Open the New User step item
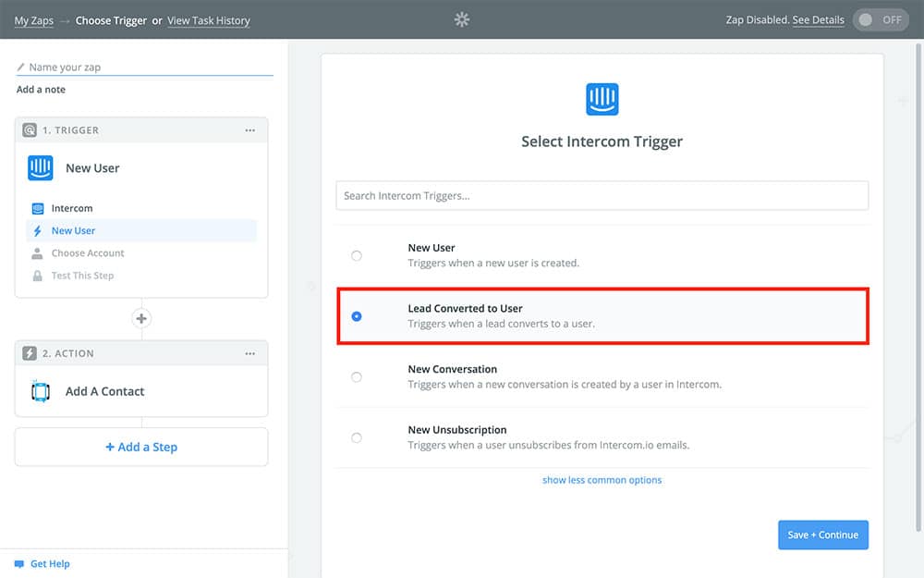924x578 pixels. coord(73,231)
